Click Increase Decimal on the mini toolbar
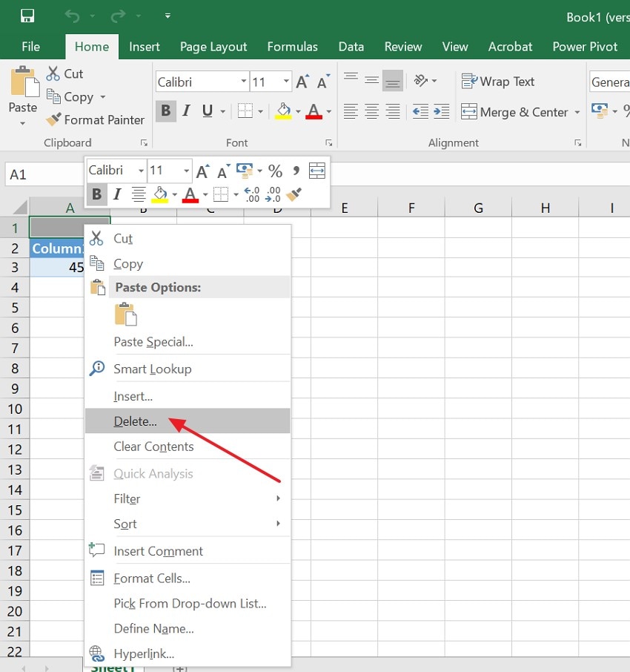 pyautogui.click(x=252, y=194)
